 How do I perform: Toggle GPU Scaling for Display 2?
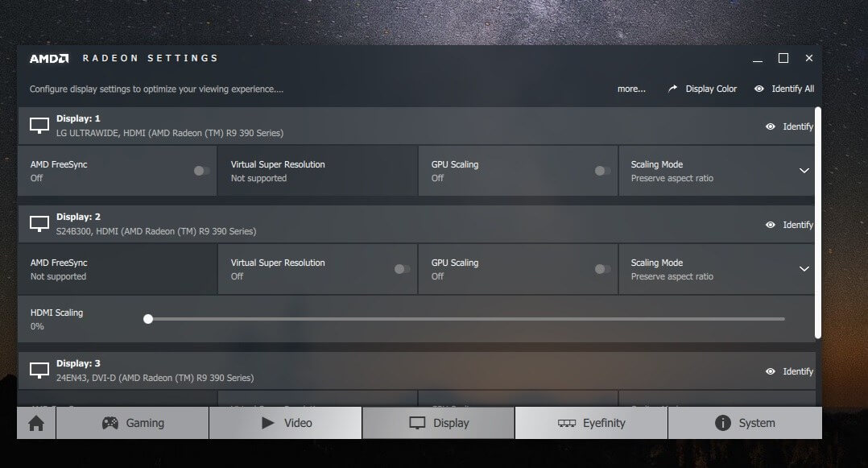602,269
